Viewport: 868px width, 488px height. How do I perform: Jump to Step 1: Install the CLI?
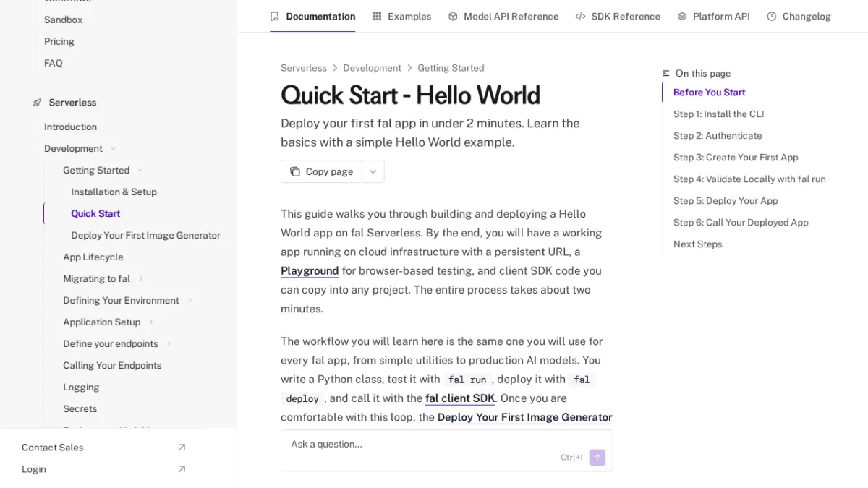(x=718, y=114)
